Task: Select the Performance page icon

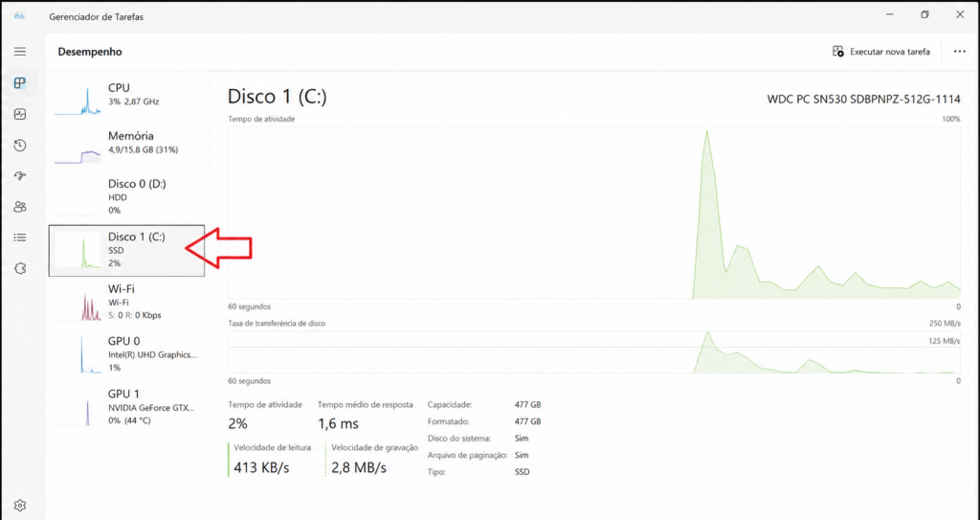Action: pyautogui.click(x=20, y=83)
